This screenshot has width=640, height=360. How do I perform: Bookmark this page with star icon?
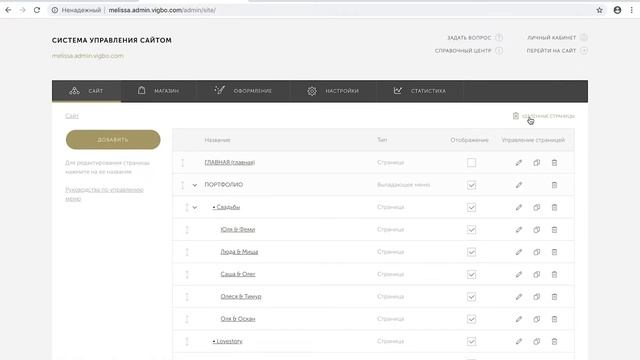599,10
